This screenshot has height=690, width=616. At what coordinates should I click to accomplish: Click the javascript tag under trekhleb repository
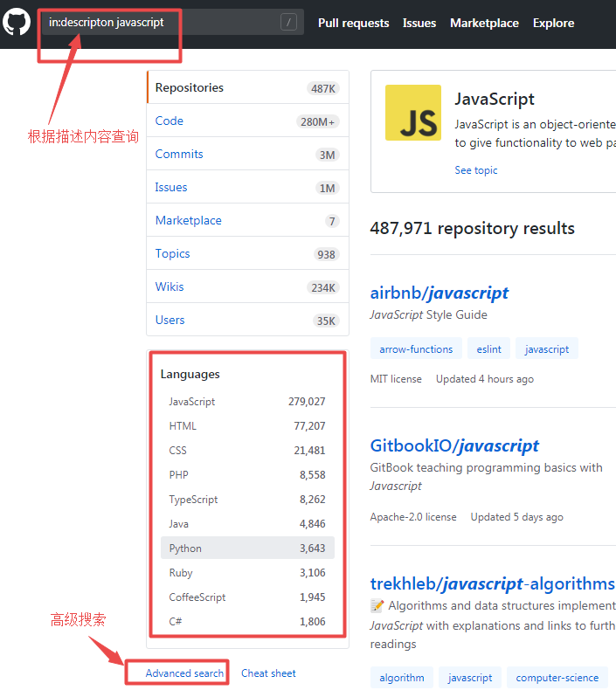(x=470, y=678)
